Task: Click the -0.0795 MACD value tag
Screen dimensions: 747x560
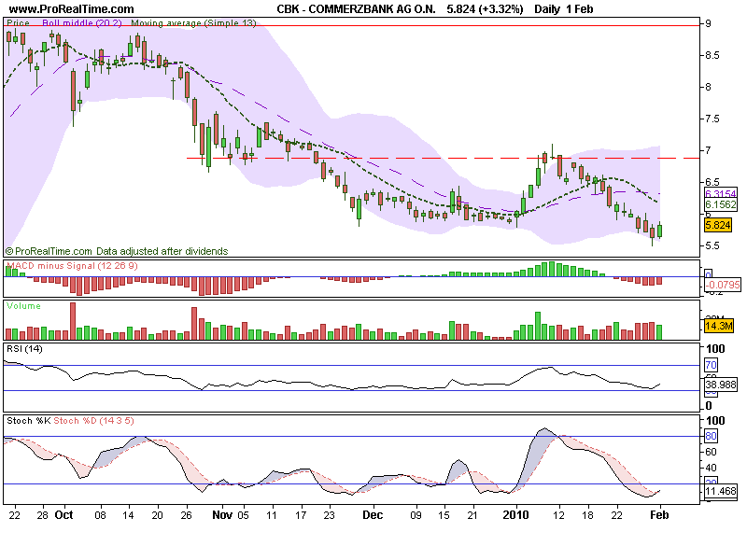Action: coord(722,285)
